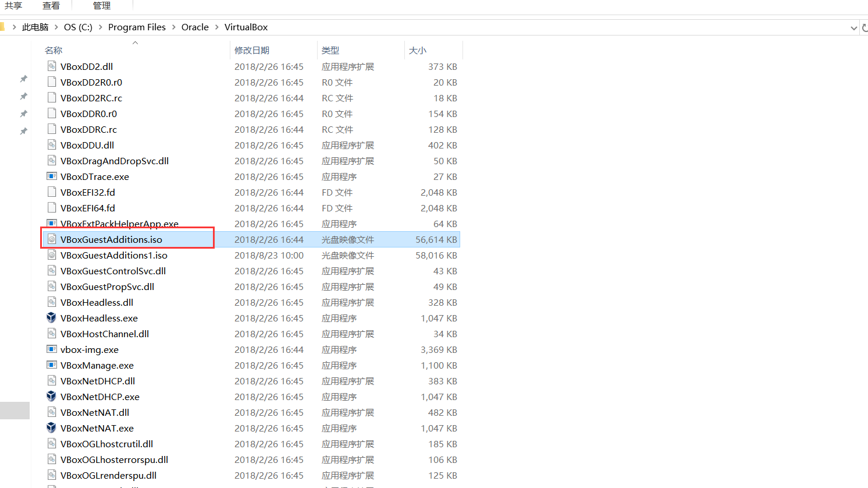Click VirtualBox in the breadcrumb path
Screen dimensions: 868x488
pyautogui.click(x=246, y=27)
